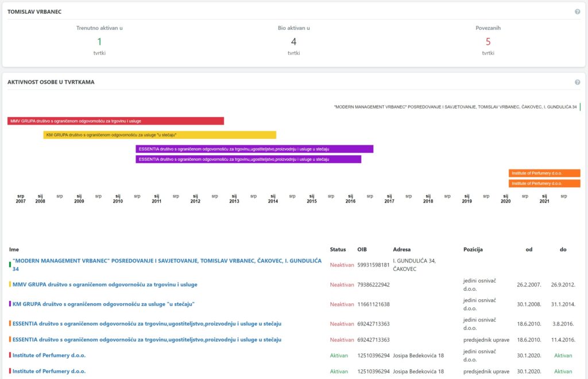The image size is (588, 379).
Task: Click the 'Status' column header
Action: (338, 250)
